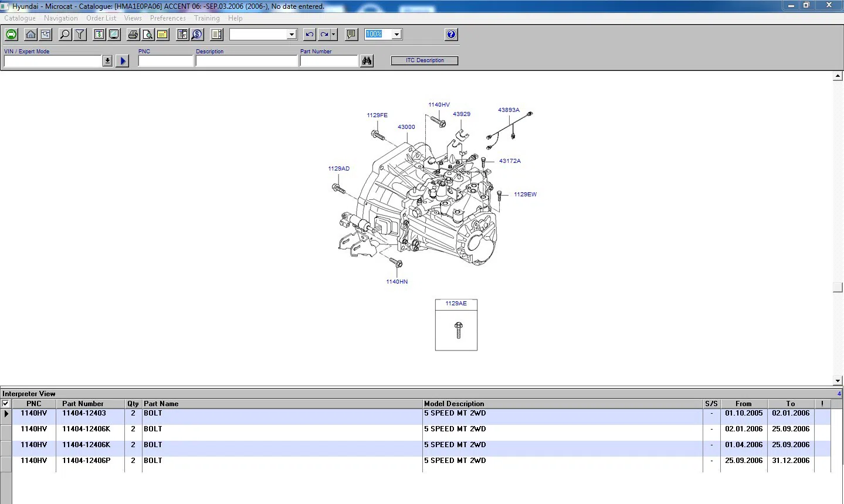Open the speech bubble notes icon
This screenshot has width=844, height=504.
pos(351,35)
